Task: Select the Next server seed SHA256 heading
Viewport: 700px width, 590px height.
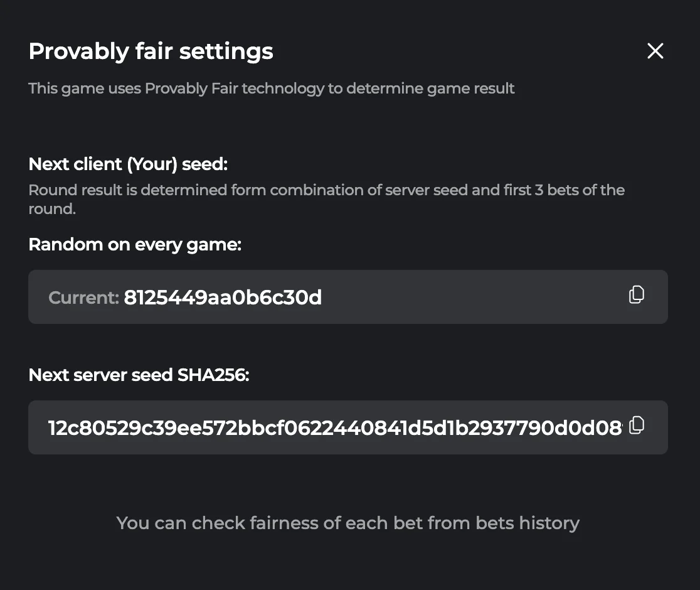Action: (139, 375)
